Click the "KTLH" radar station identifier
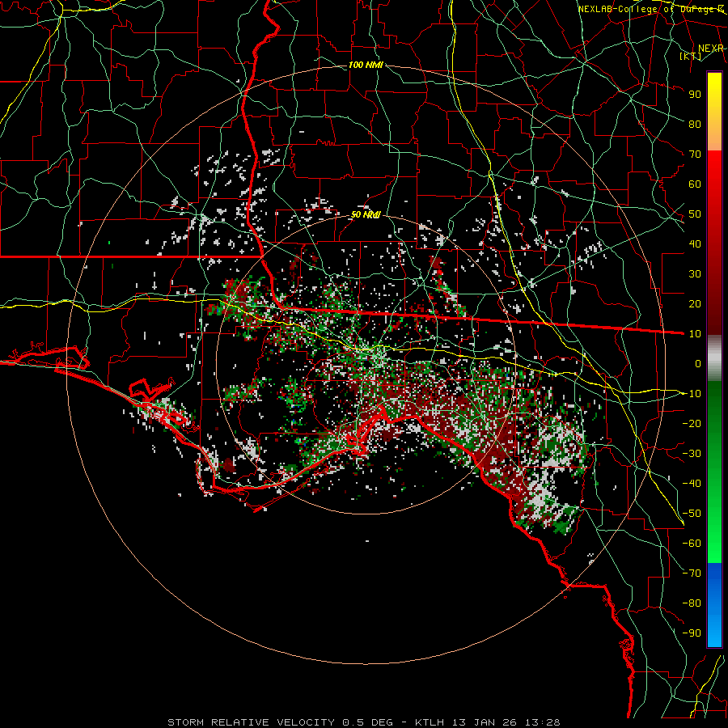This screenshot has height=728, width=728. (430, 722)
